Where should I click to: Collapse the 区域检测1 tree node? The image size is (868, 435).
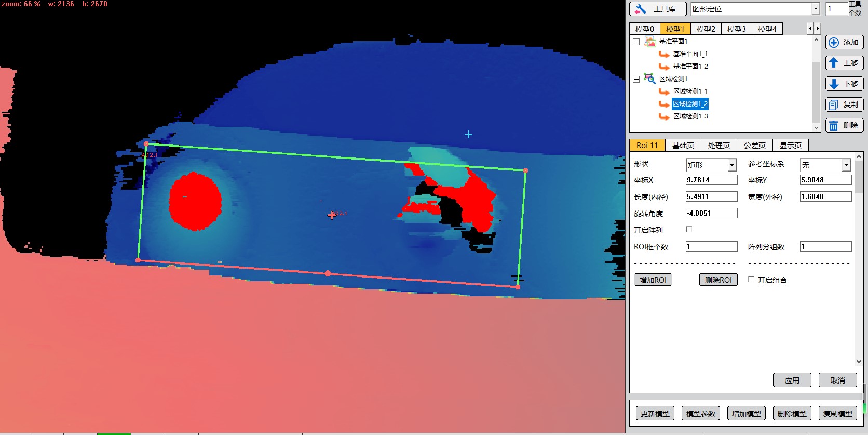point(636,79)
